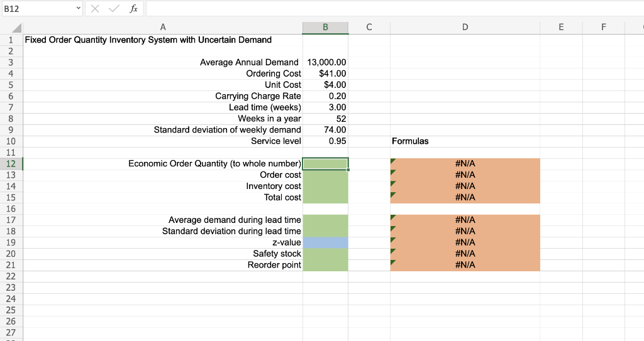Click the $41.00 value cell
Viewport: 644px width, 341px height.
(x=325, y=73)
